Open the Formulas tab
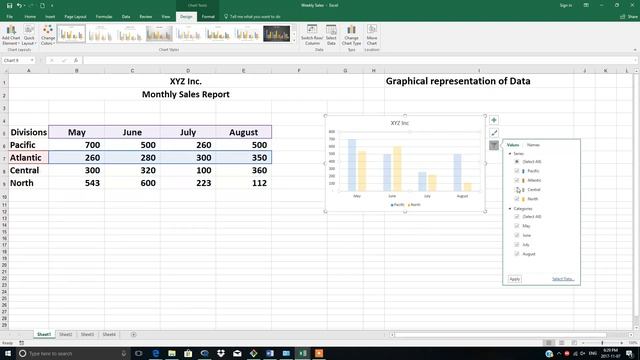The image size is (640, 360). point(104,17)
